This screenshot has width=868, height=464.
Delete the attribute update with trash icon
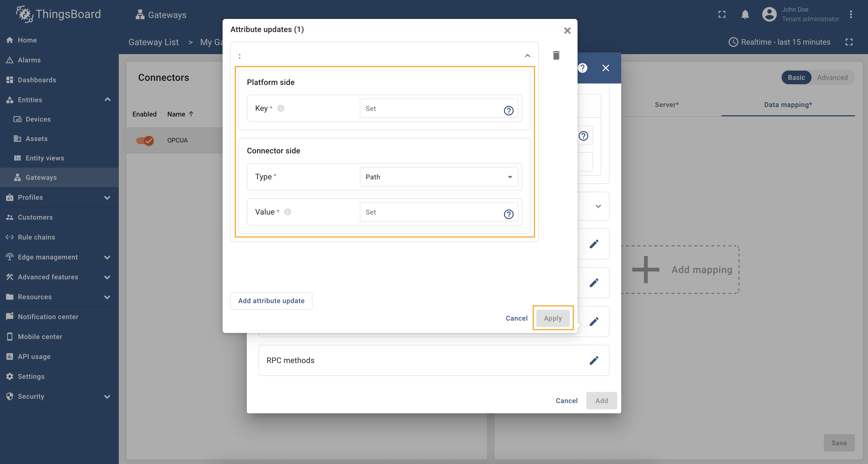pyautogui.click(x=556, y=55)
